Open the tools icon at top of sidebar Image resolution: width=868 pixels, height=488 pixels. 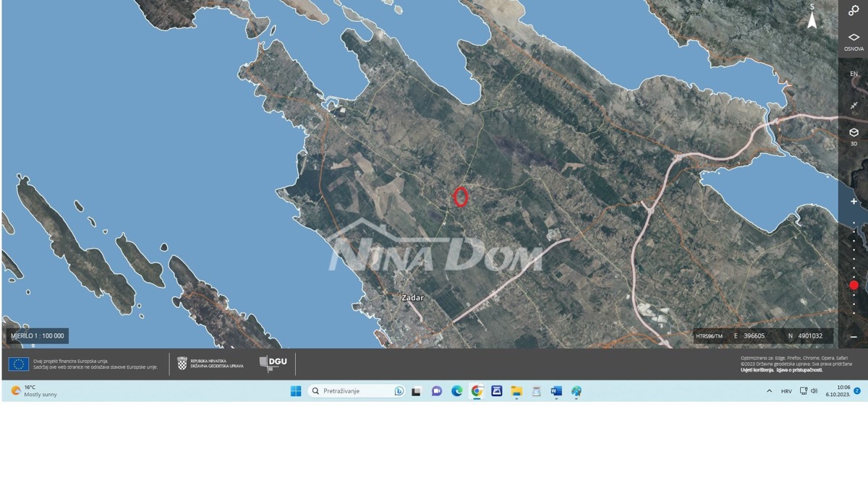coord(854,10)
